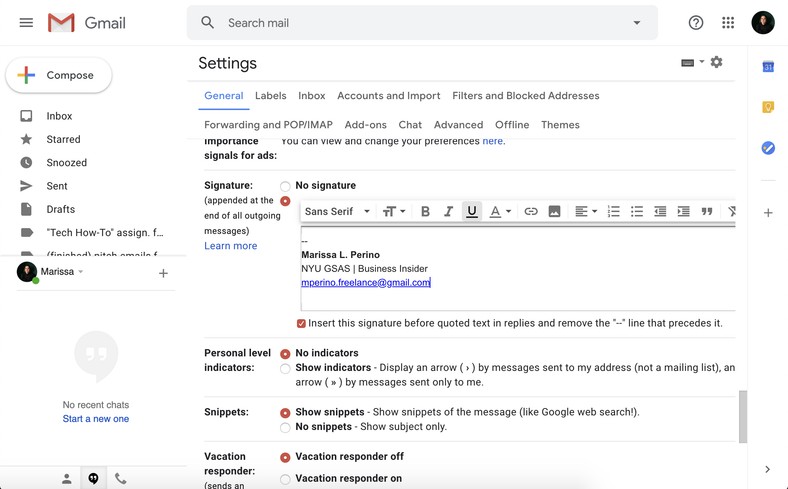The height and width of the screenshot is (489, 788).
Task: Click the Learn more link
Action: 230,246
